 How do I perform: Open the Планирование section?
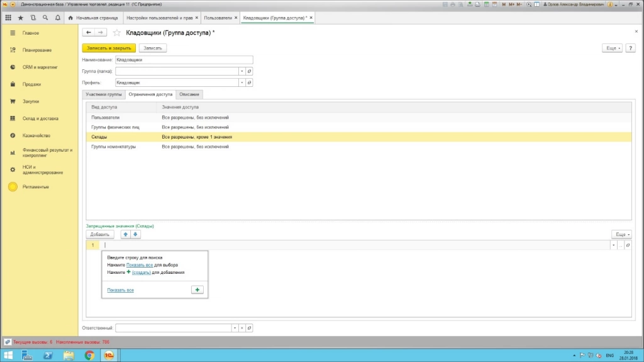coord(37,50)
